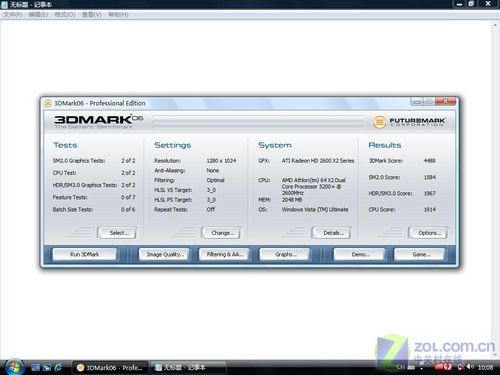Open language bar options small arrow
Screen dimensions: 500x375
point(422,369)
